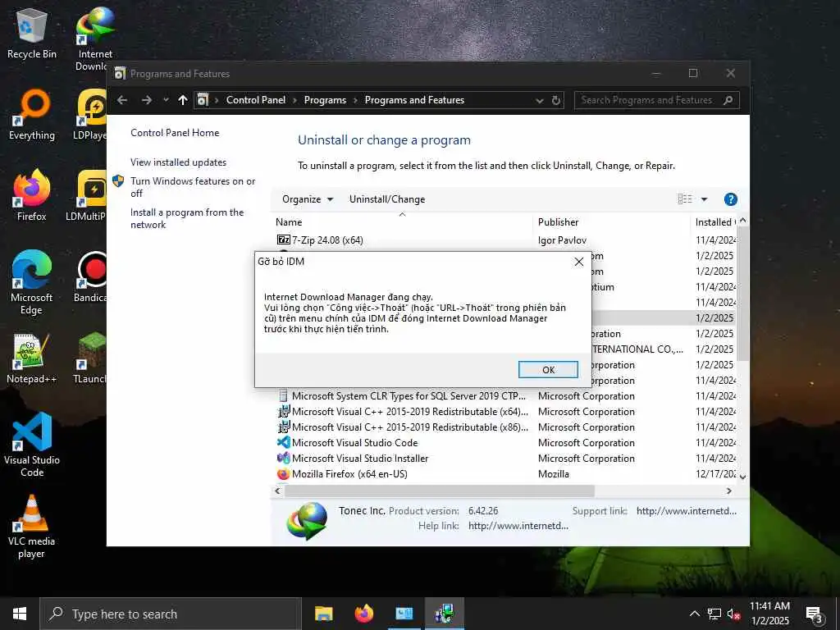840x630 pixels.
Task: Open the Action Center notifications icon
Action: tap(814, 614)
